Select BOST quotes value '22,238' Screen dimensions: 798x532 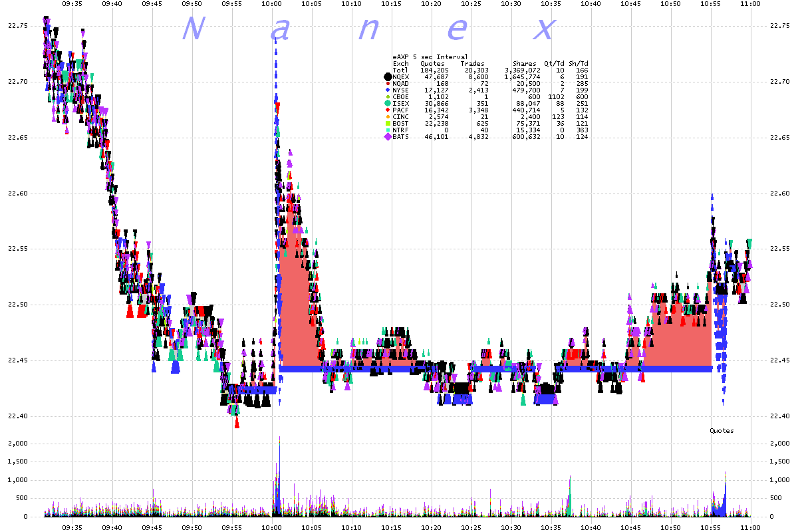click(x=436, y=123)
